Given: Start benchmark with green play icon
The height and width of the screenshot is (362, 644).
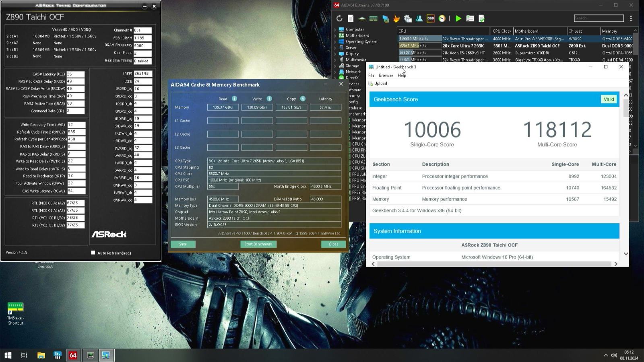Looking at the screenshot, I should (458, 19).
